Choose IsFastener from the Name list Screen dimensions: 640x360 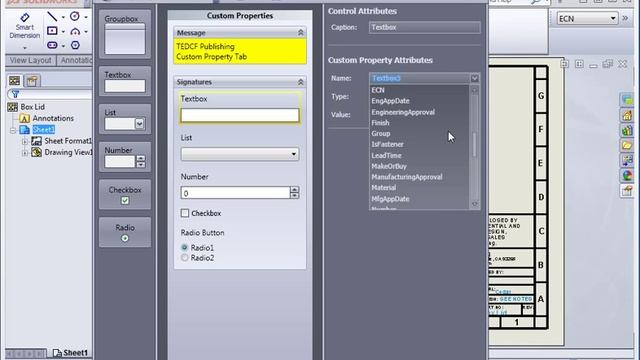tap(420, 144)
